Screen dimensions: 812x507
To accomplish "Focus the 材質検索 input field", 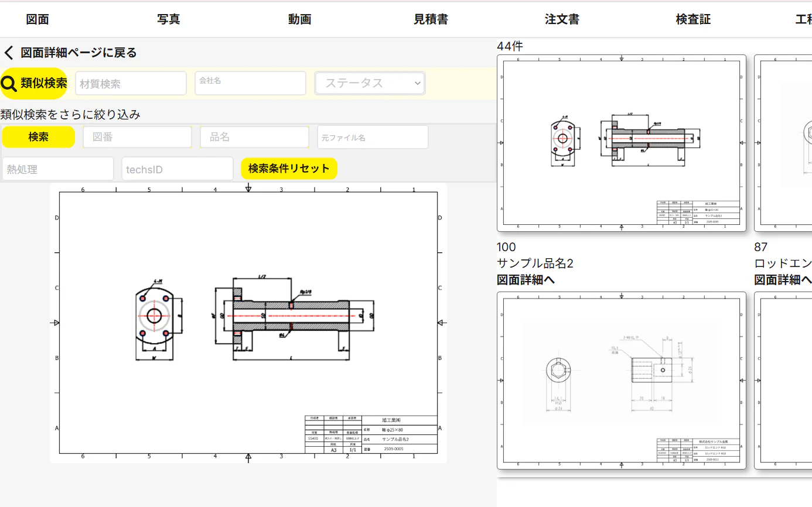I will coord(131,83).
